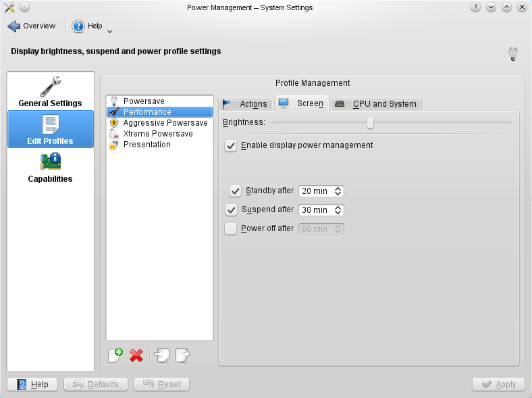Viewport: 532px width, 398px height.
Task: Click the red X delete profile icon
Action: (x=136, y=355)
